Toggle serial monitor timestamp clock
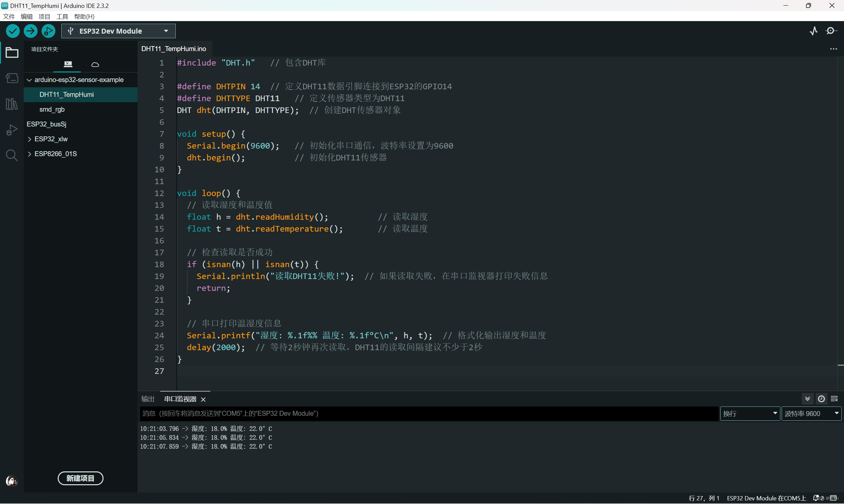Viewport: 844px width, 504px height. tap(821, 399)
